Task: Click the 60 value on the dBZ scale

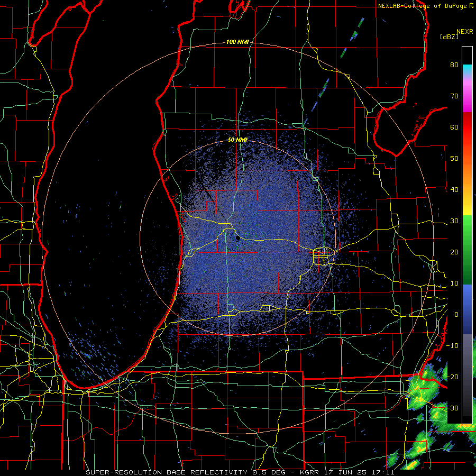Action: tap(454, 127)
